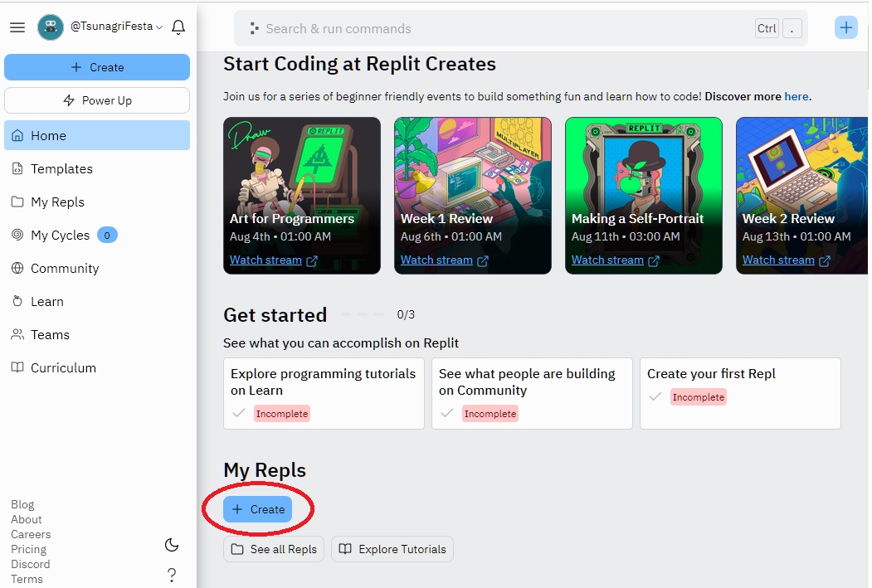This screenshot has height=588, width=872.
Task: Click Incomplete badge under Explore programming tutorials
Action: (x=282, y=414)
